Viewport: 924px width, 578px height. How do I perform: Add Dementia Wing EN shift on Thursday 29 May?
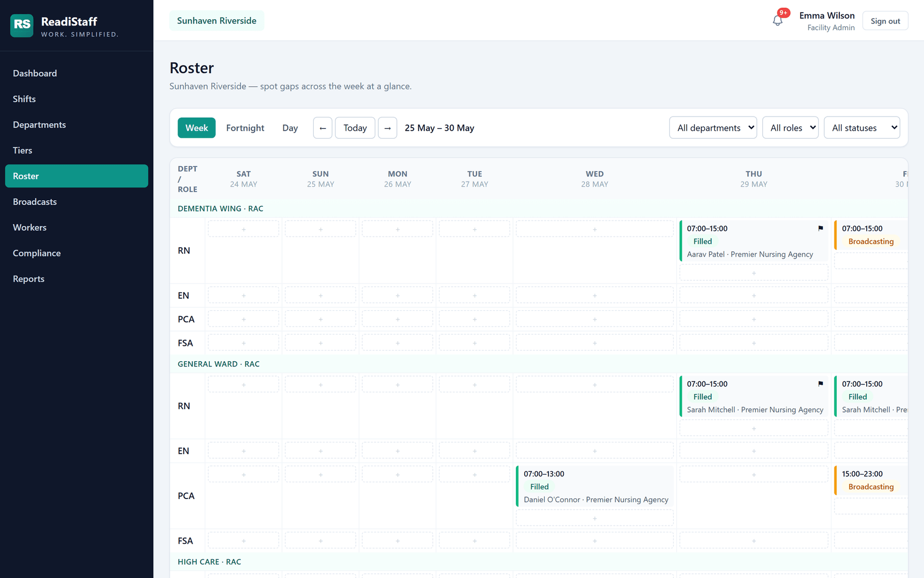[x=754, y=295]
